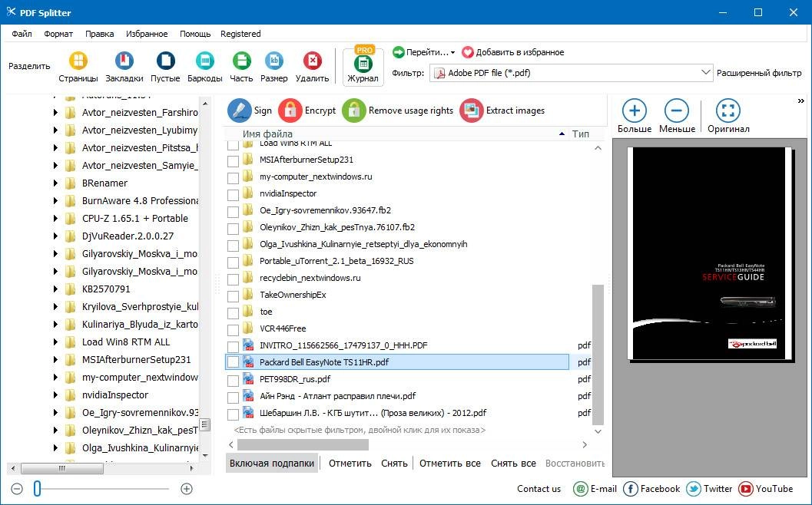Show files hidden by filter notice
812x505 pixels.
(x=360, y=430)
